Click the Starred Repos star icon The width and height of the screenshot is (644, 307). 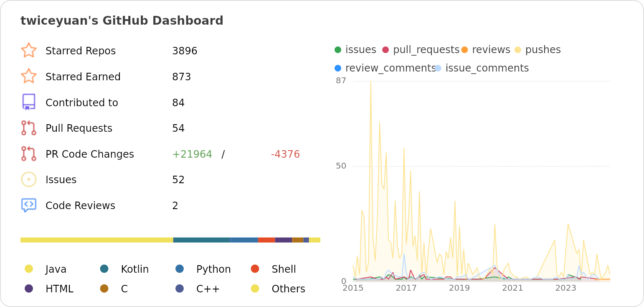pyautogui.click(x=29, y=50)
